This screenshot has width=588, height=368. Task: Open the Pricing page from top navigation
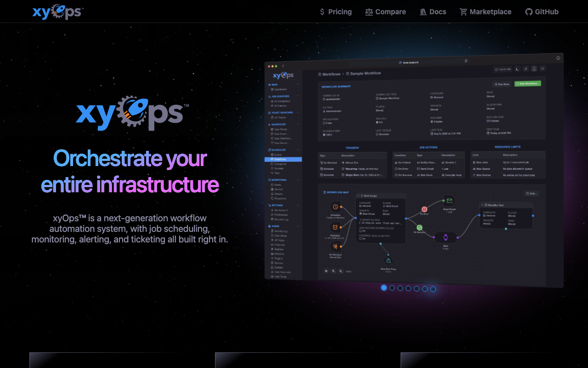[336, 12]
